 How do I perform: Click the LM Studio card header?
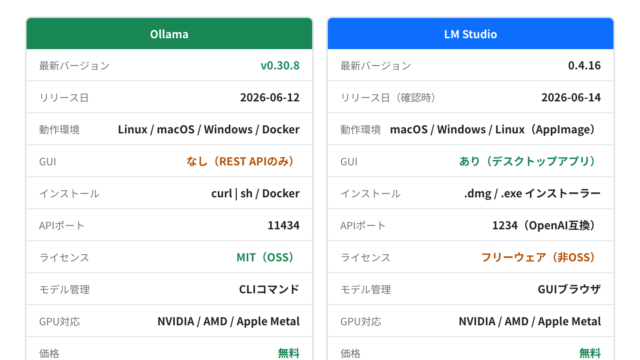[471, 33]
